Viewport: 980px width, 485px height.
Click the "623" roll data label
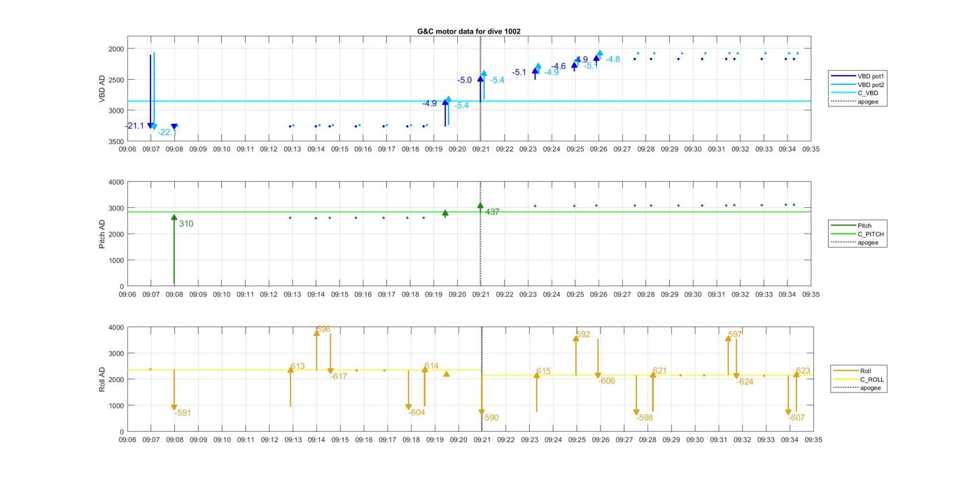804,371
